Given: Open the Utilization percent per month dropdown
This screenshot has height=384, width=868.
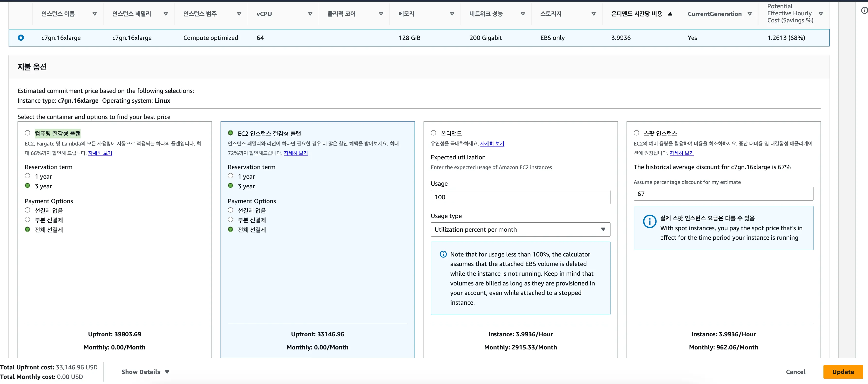Looking at the screenshot, I should [x=520, y=229].
